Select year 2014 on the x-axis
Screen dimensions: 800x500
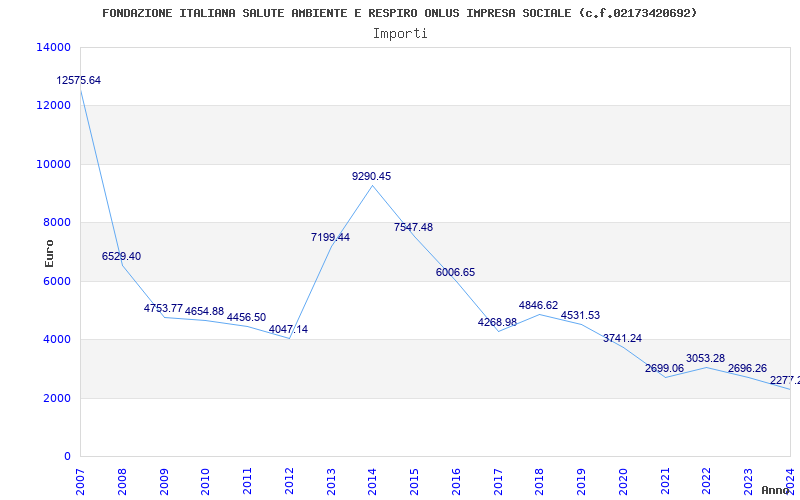(x=372, y=482)
